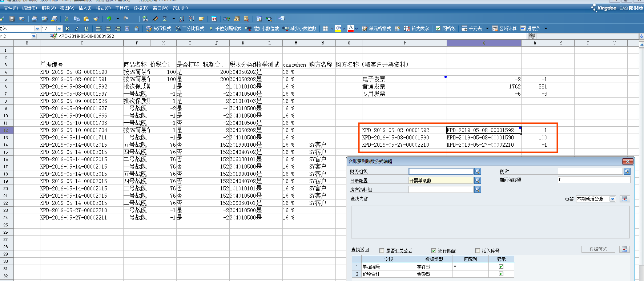Click the formula X-check icon by formula bar
Image resolution: width=644 pixels, height=281 pixels.
click(x=54, y=36)
